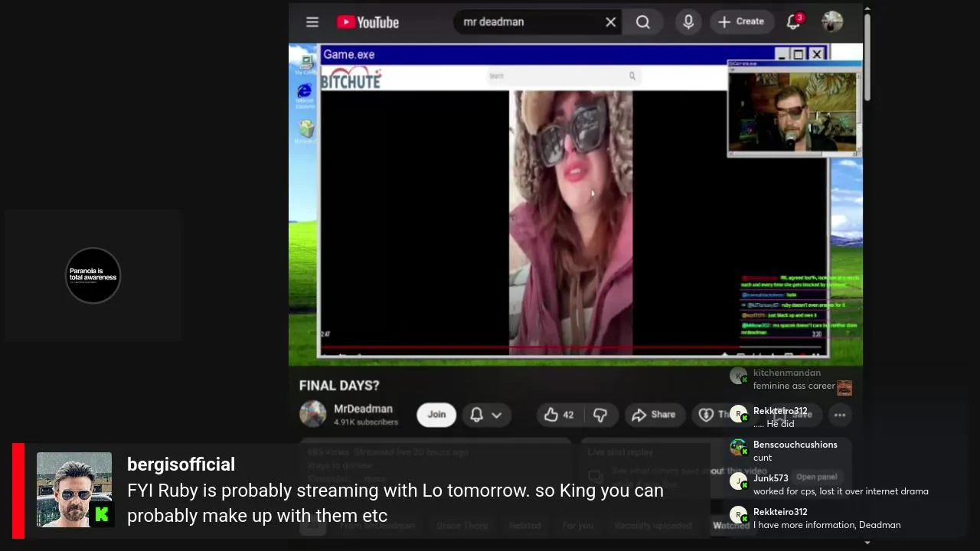Viewport: 980px width, 551px height.
Task: Open the account avatar menu
Action: (x=831, y=21)
